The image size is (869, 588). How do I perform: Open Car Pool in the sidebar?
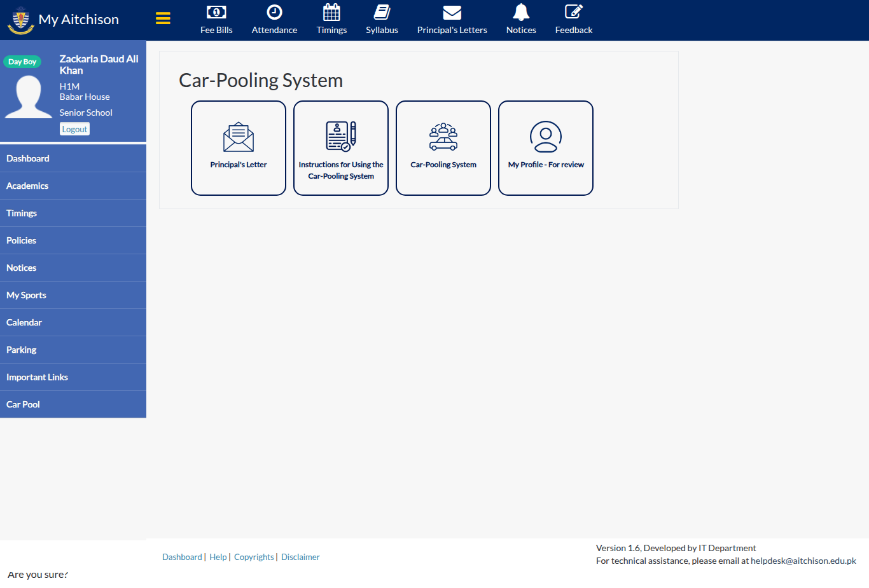(x=73, y=404)
